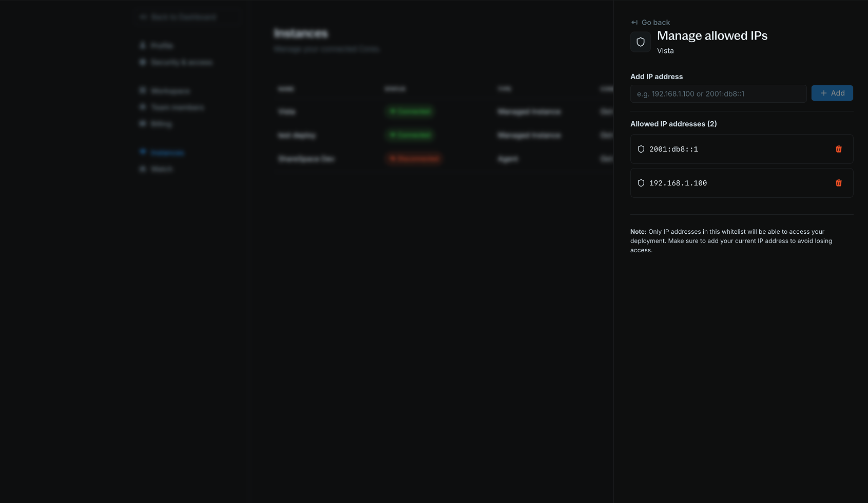Open Security & access in the sidebar
868x503 pixels.
(x=181, y=62)
